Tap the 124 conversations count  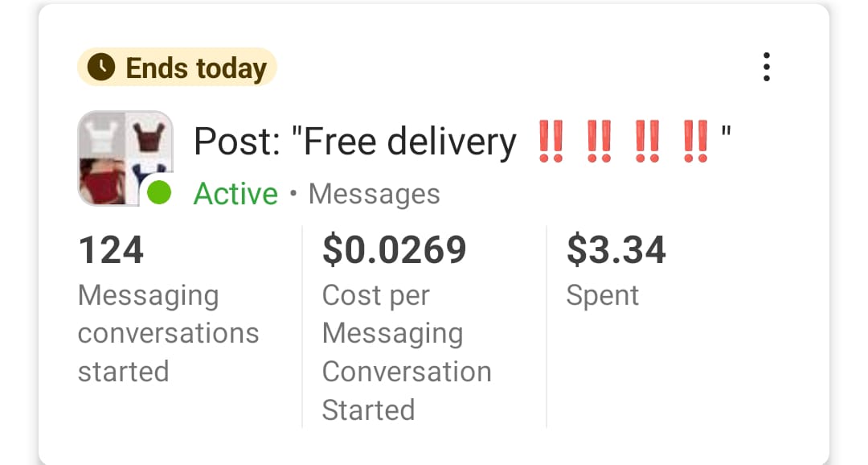click(x=111, y=249)
